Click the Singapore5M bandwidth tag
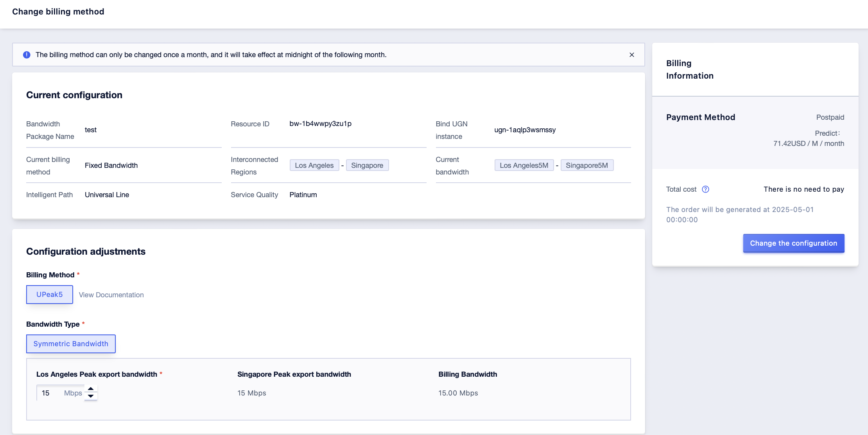This screenshot has height=435, width=868. [x=587, y=165]
